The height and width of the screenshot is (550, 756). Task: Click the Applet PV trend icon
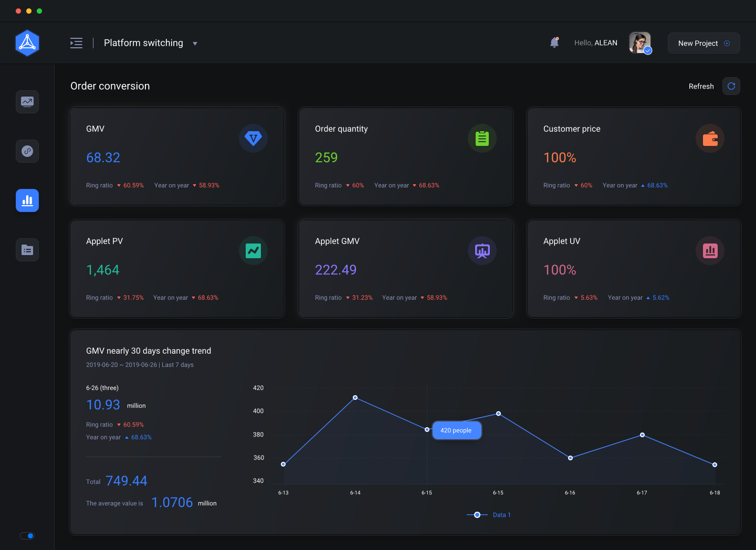click(x=253, y=251)
